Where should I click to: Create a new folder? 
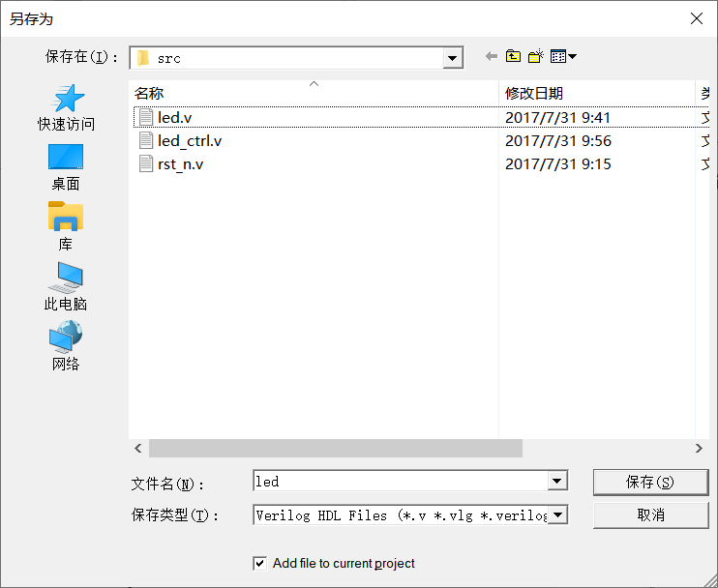click(535, 57)
